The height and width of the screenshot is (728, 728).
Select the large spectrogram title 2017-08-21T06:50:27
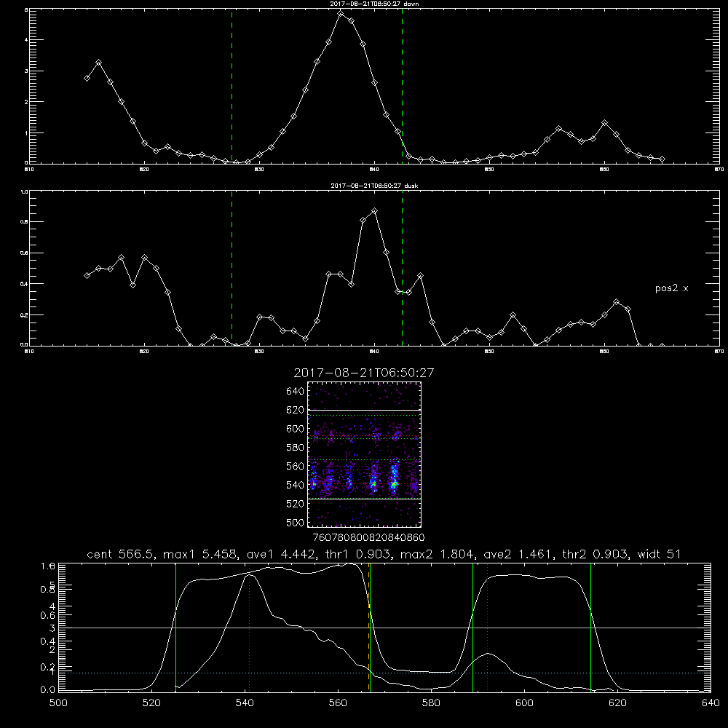pos(364,373)
